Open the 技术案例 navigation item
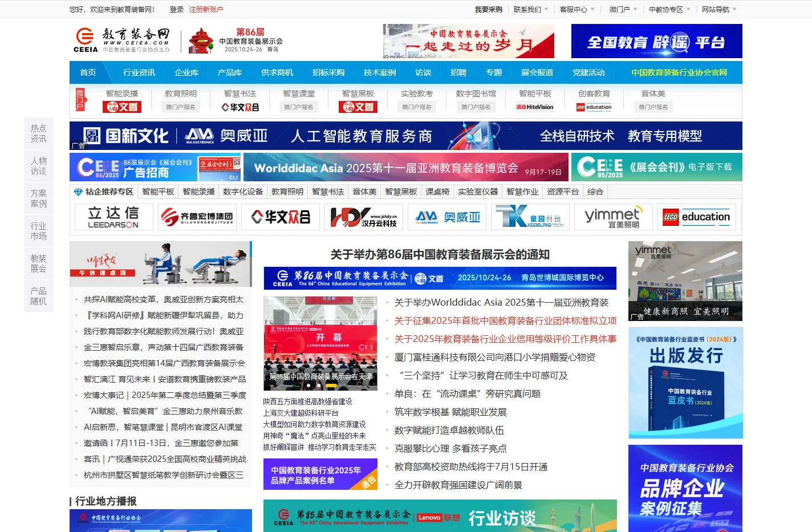Screen dimensions: 812x532 pyautogui.click(x=380, y=72)
